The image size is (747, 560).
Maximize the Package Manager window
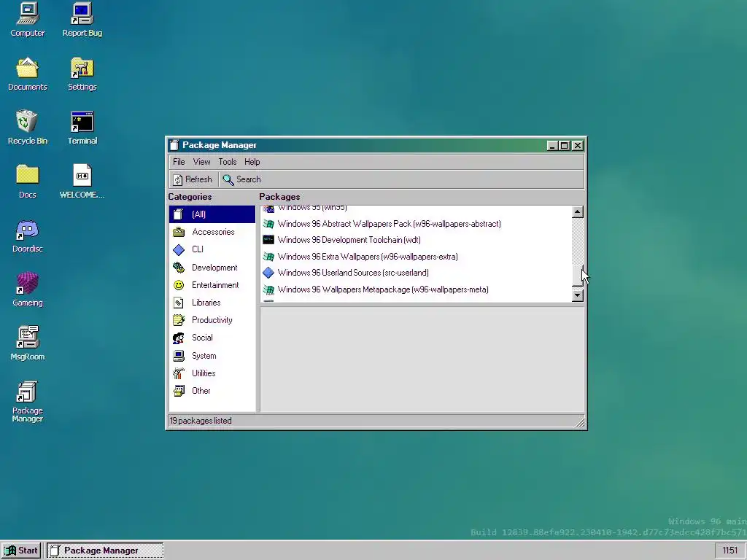pyautogui.click(x=564, y=145)
